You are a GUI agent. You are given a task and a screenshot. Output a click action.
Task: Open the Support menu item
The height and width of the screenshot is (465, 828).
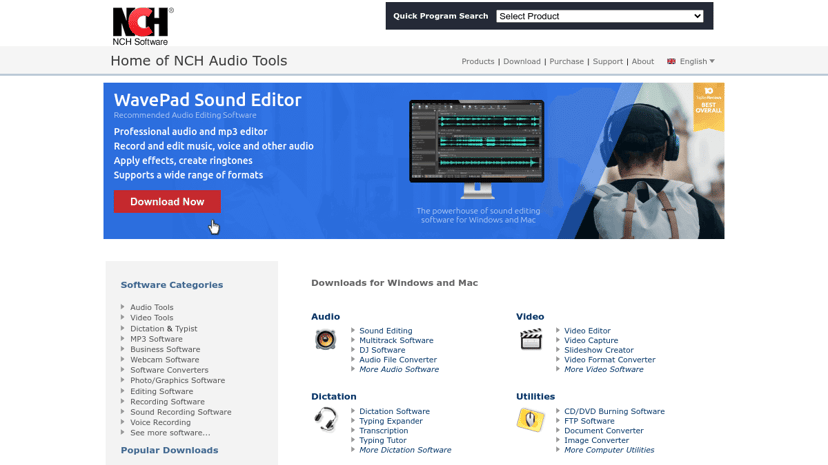click(608, 61)
